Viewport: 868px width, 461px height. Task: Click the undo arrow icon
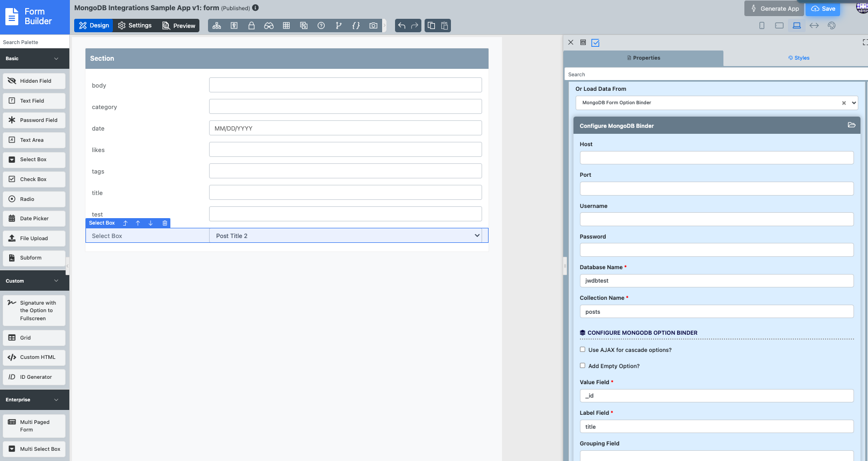[x=401, y=26]
